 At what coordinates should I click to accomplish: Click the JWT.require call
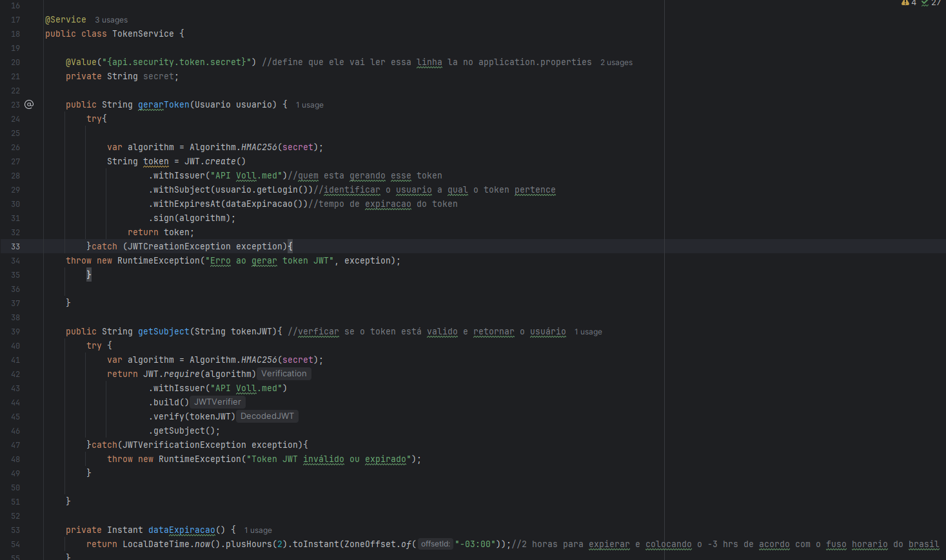coord(172,374)
